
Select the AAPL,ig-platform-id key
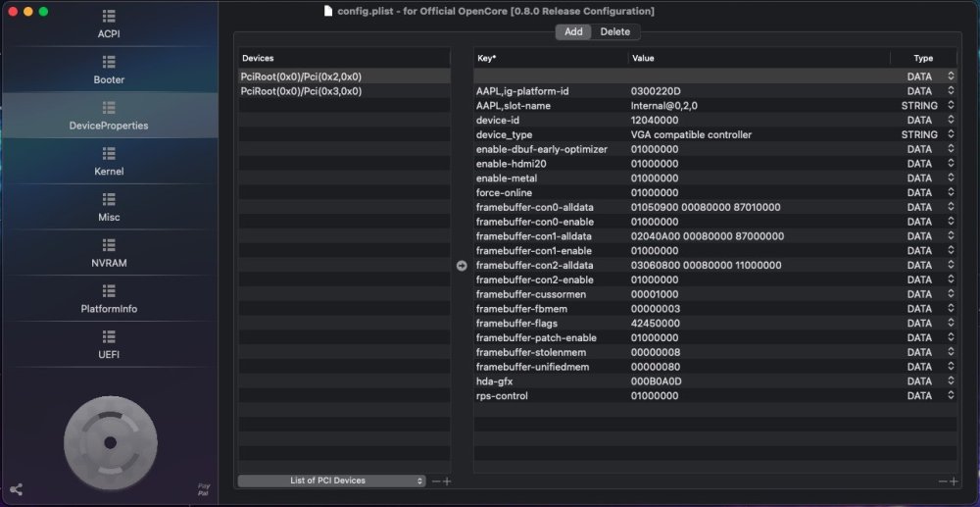pos(522,91)
